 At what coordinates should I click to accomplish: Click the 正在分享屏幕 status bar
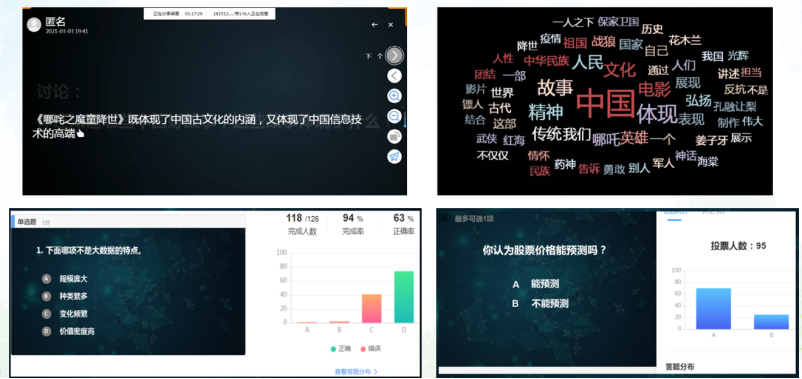[x=209, y=14]
